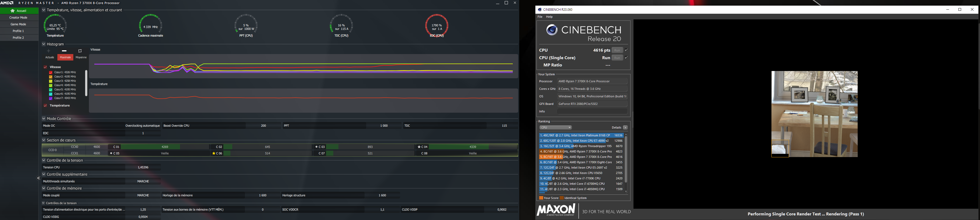Toggle the Cœur1 red checkbox
Screen dimensions: 980x220
click(51, 72)
